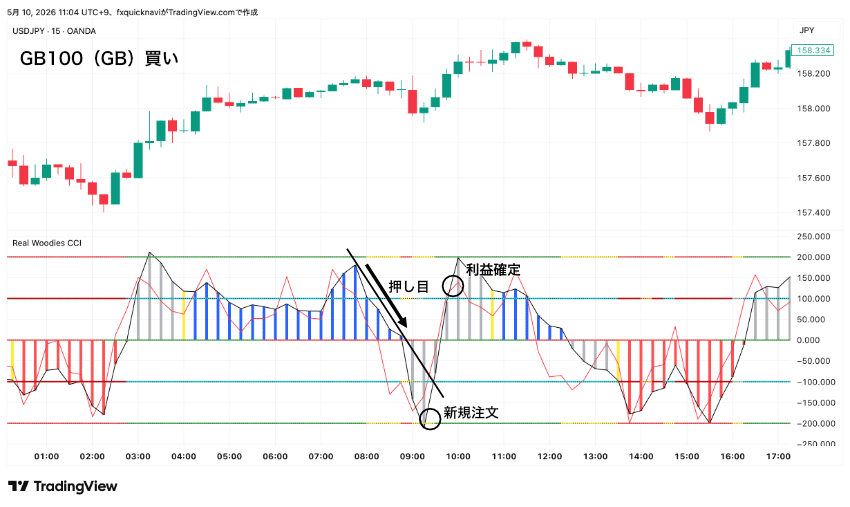Screen dimensions: 850x507
Task: Click the 利益確定 text label
Action: 493,269
